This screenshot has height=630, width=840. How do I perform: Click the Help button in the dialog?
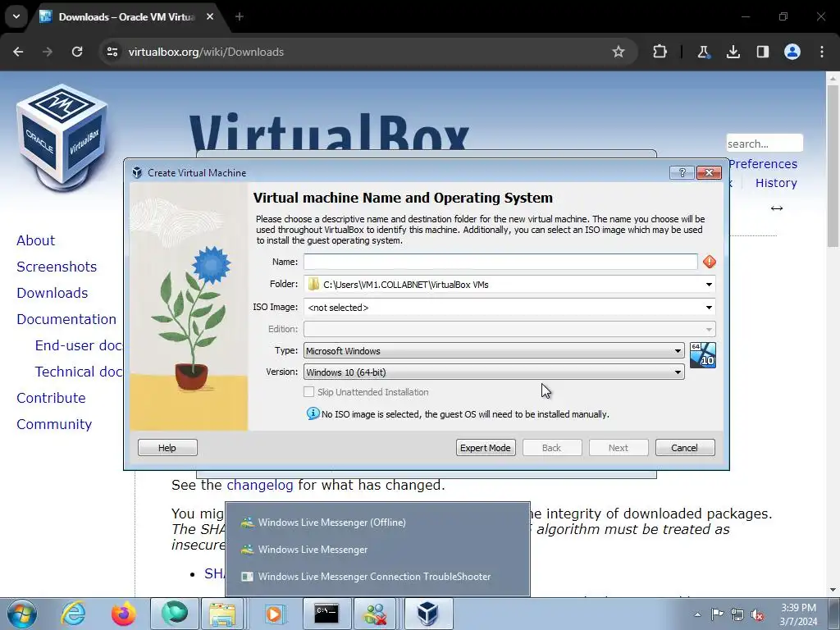click(x=167, y=447)
